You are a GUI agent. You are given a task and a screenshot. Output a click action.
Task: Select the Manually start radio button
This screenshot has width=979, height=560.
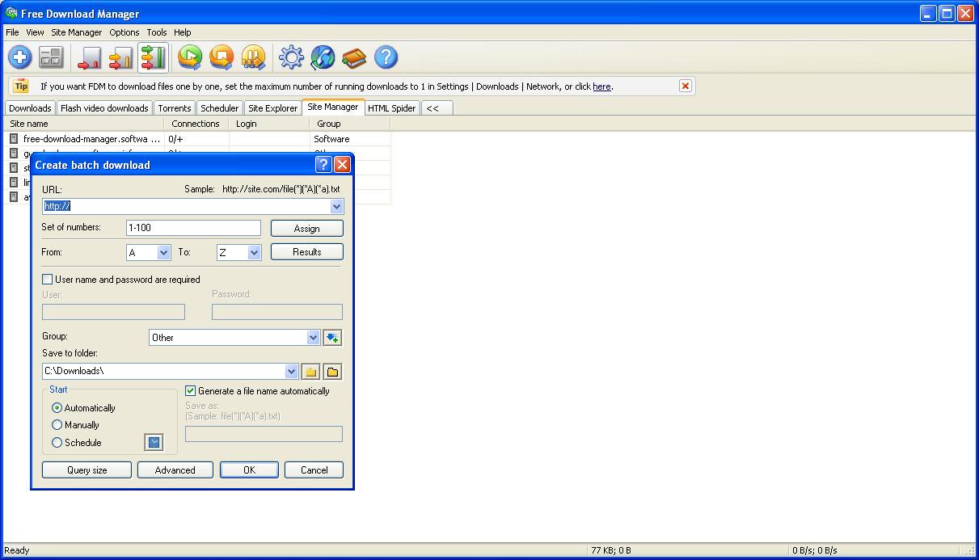[57, 425]
